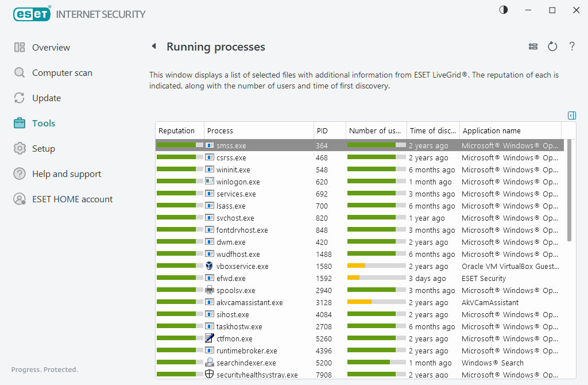The width and height of the screenshot is (588, 385).
Task: Go to the Update section
Action: 47,98
